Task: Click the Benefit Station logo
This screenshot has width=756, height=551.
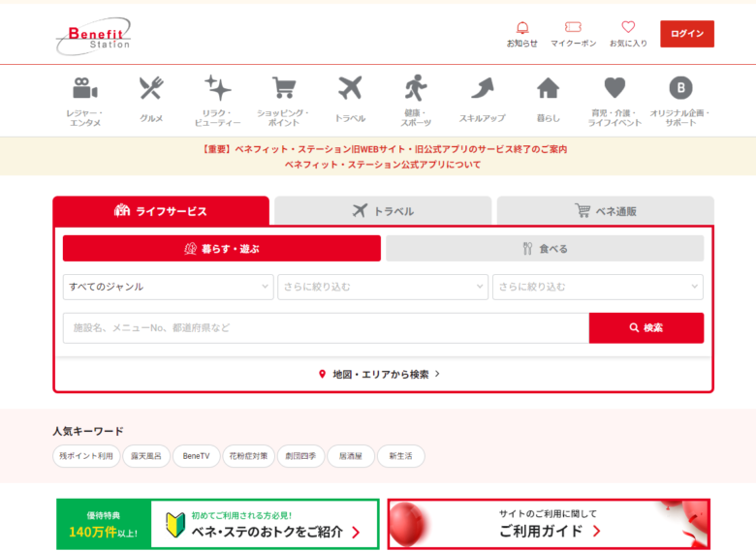Action: [x=93, y=36]
